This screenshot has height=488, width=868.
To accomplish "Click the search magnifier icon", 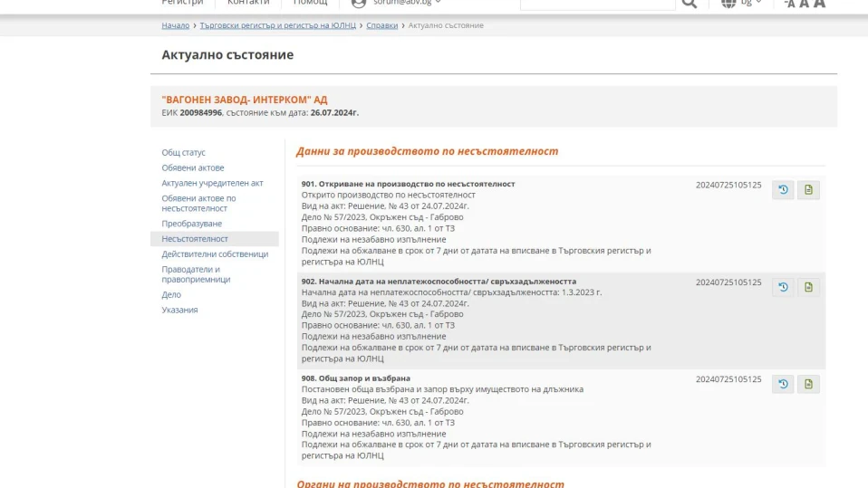I will click(690, 4).
